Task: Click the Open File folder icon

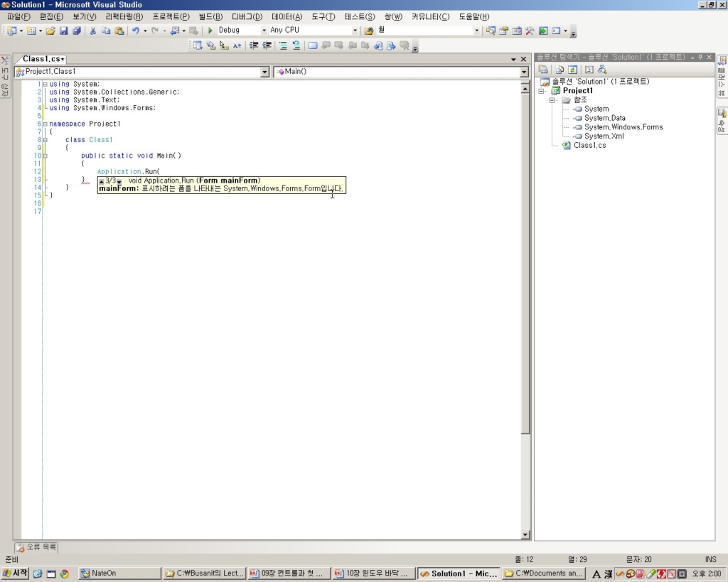Action: click(50, 31)
